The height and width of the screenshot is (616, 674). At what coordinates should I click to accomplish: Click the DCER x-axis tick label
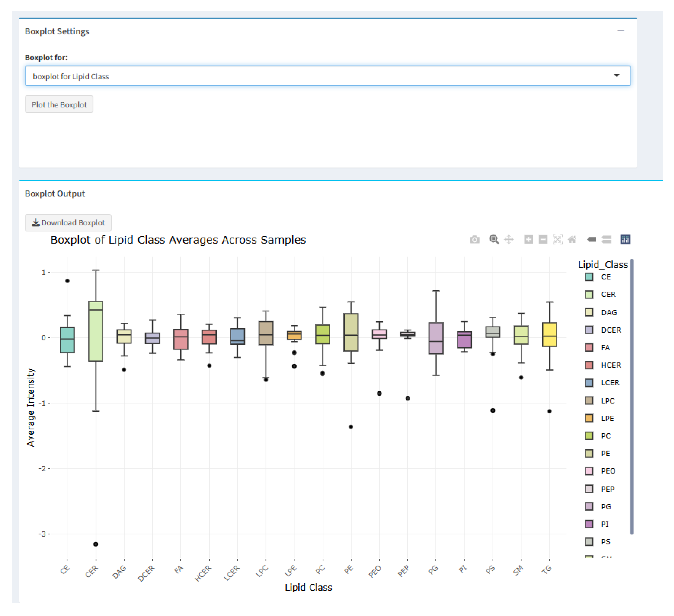(146, 573)
